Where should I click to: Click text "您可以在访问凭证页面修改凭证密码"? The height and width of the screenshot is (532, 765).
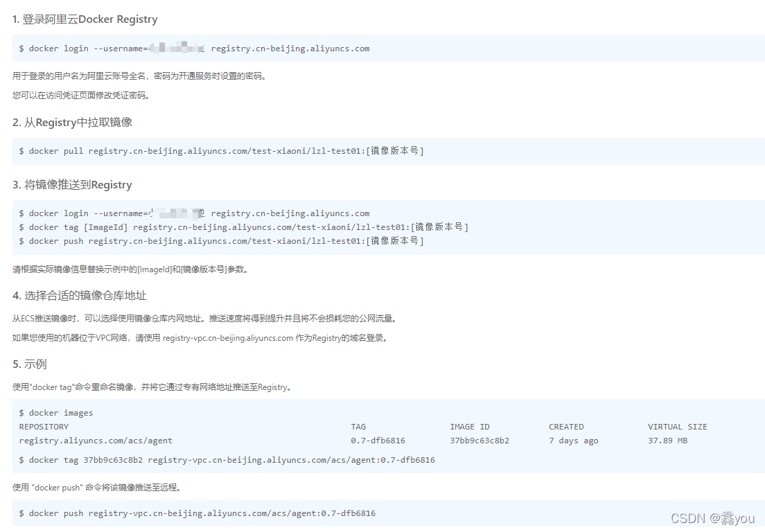[79, 96]
